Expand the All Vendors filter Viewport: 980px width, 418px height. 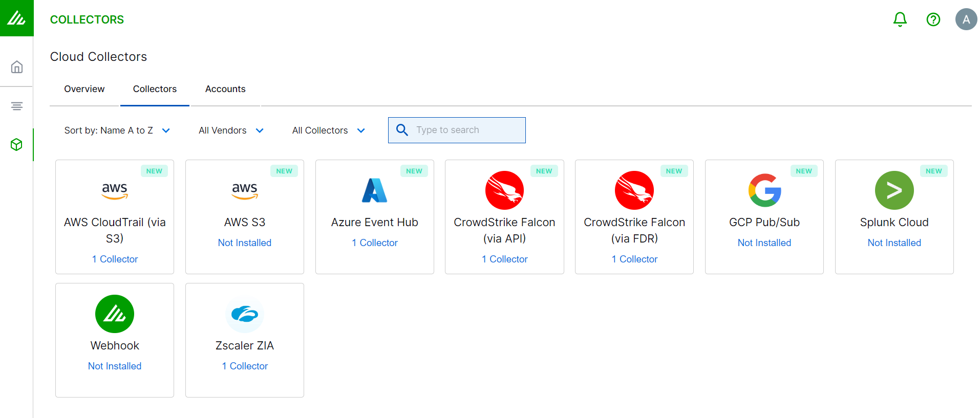click(x=231, y=130)
